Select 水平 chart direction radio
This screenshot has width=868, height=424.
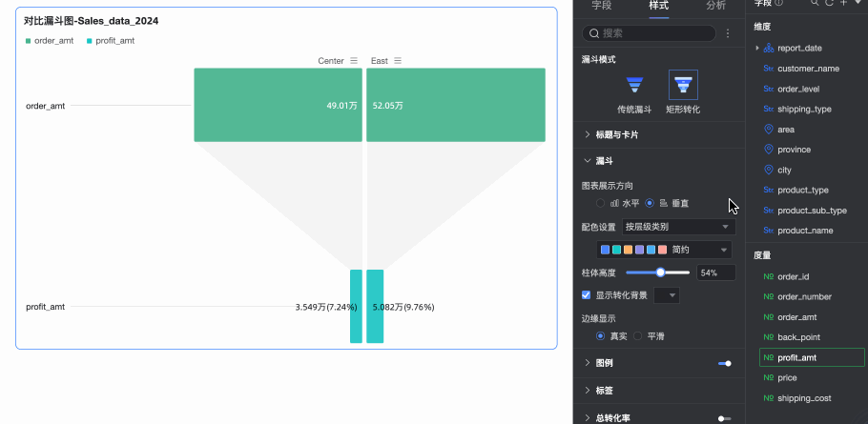click(600, 203)
